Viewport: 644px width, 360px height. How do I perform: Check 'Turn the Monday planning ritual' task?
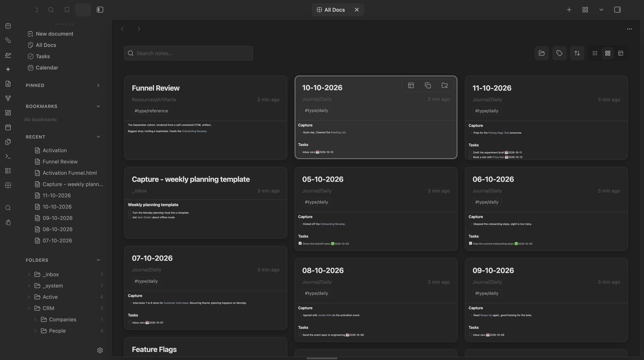(x=130, y=212)
